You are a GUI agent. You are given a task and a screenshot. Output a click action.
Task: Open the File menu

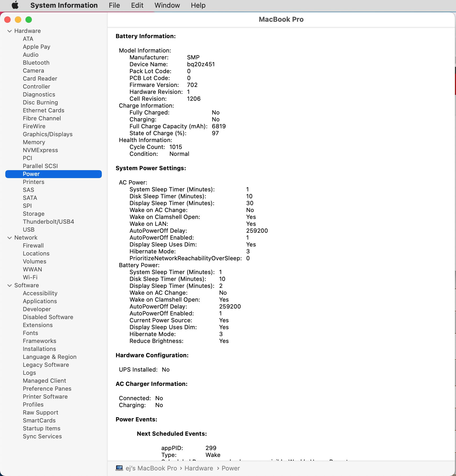tap(114, 5)
